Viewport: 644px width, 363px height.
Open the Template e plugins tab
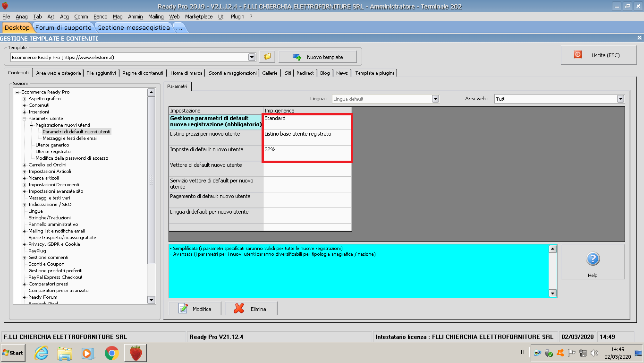(x=375, y=73)
